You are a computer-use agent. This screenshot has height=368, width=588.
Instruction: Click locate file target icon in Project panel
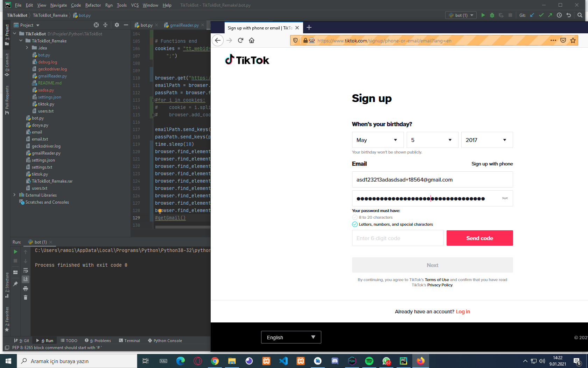coord(96,25)
